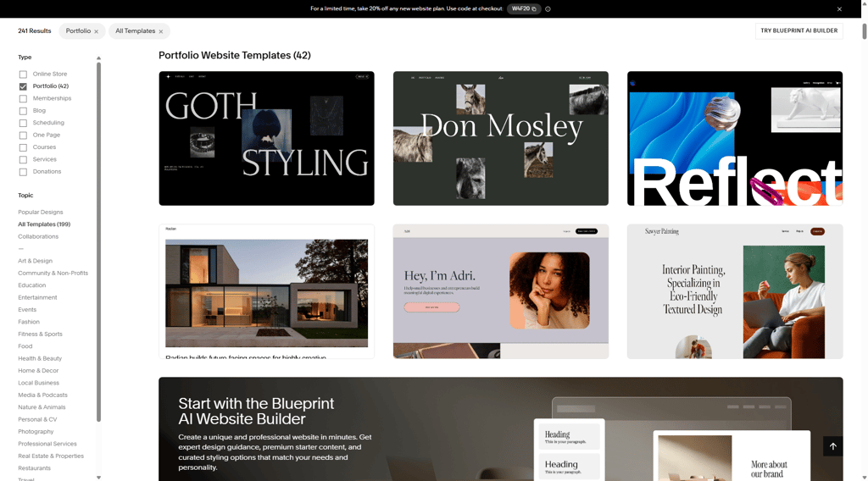The height and width of the screenshot is (481, 868).
Task: Click the Type list scroll-up arrow
Action: (98, 58)
